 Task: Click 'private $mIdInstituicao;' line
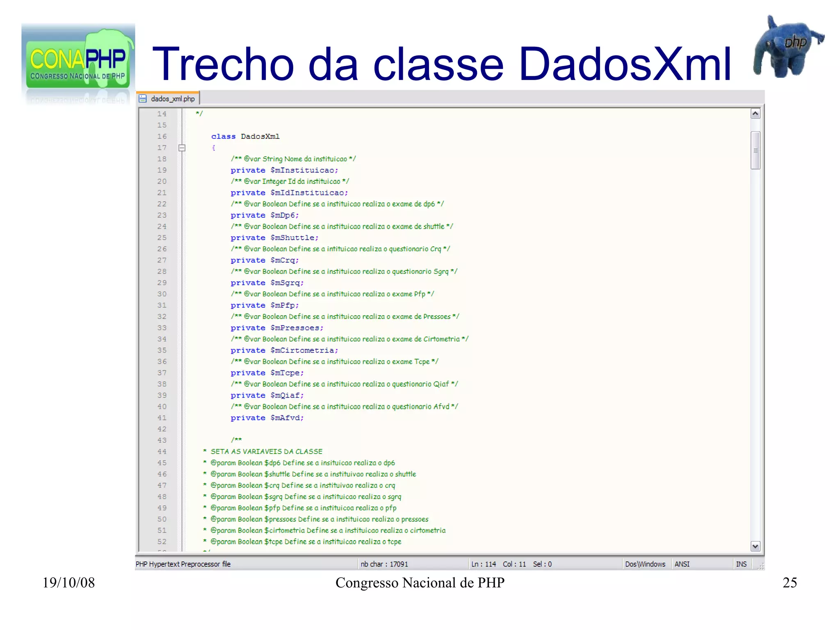pos(289,193)
